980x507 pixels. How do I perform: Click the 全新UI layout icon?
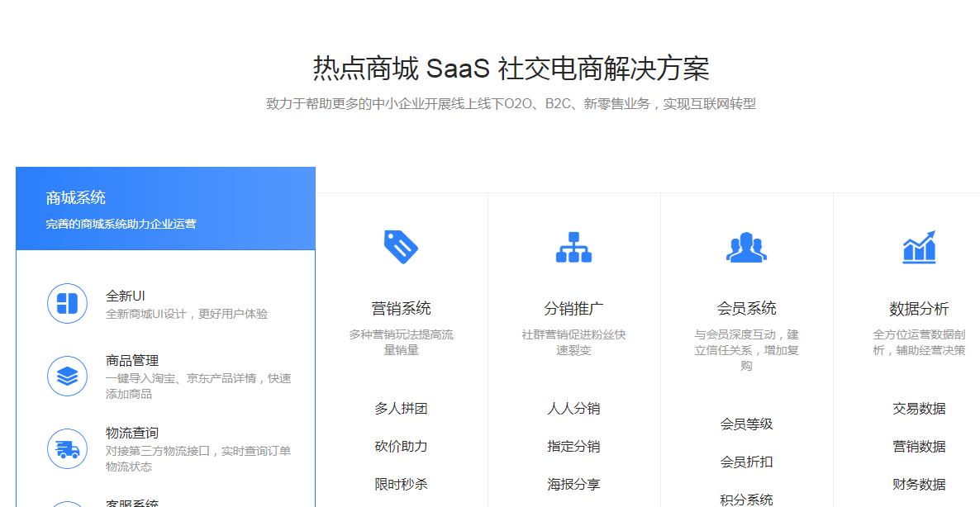tap(68, 303)
